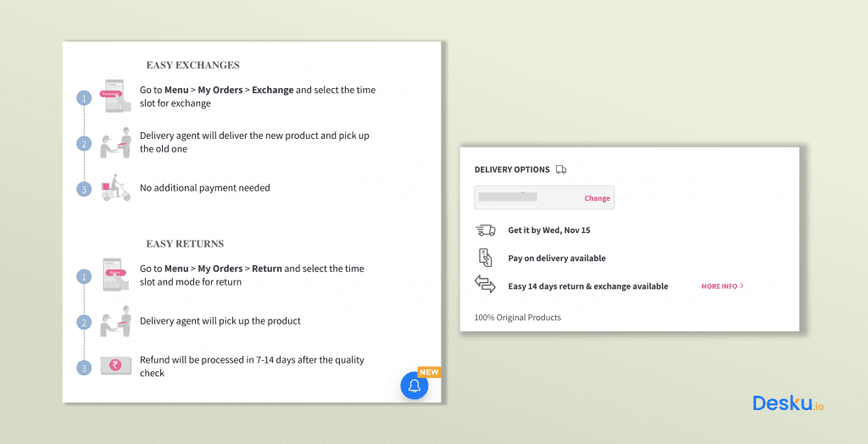Image resolution: width=868 pixels, height=444 pixels.
Task: Click the pay on delivery icon
Action: [486, 258]
